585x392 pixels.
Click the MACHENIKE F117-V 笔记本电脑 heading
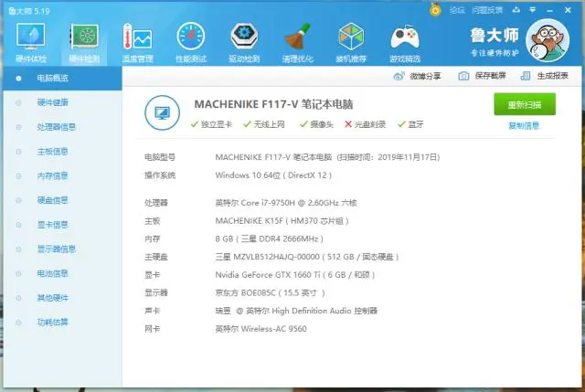point(273,104)
